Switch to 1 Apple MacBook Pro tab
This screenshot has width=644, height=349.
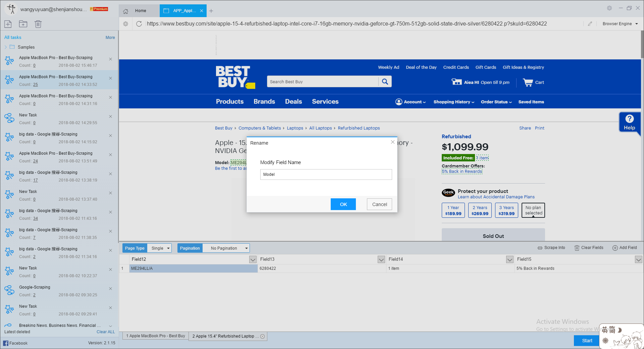[x=156, y=336]
